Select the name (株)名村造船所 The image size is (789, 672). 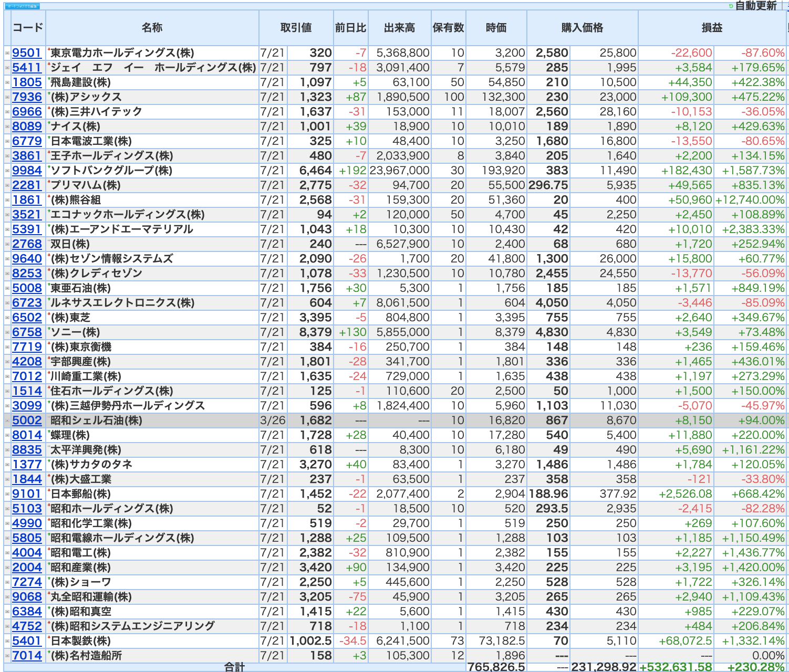pos(87,656)
